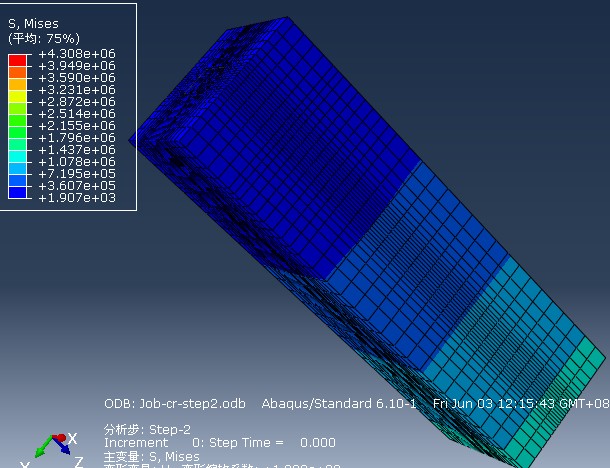The height and width of the screenshot is (468, 610).
Task: Click the view orientation triad icon
Action: (x=54, y=450)
